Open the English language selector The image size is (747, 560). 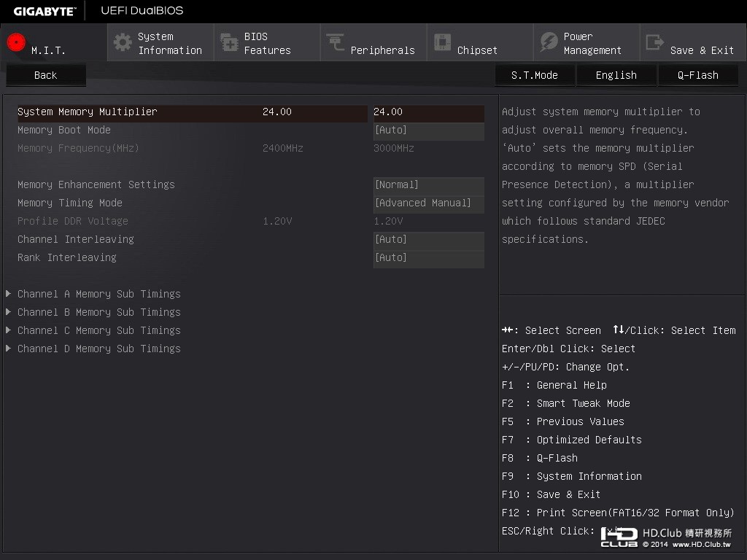[x=616, y=75]
